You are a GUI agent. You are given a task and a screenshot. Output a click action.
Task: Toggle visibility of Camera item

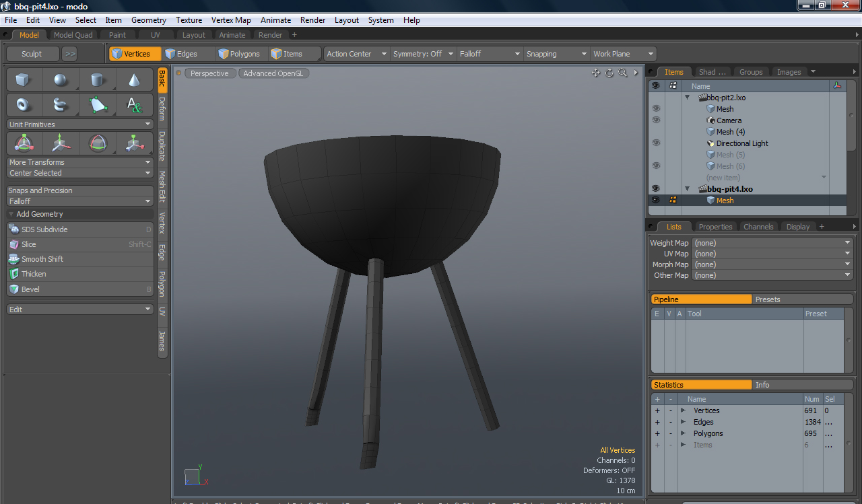click(x=656, y=120)
